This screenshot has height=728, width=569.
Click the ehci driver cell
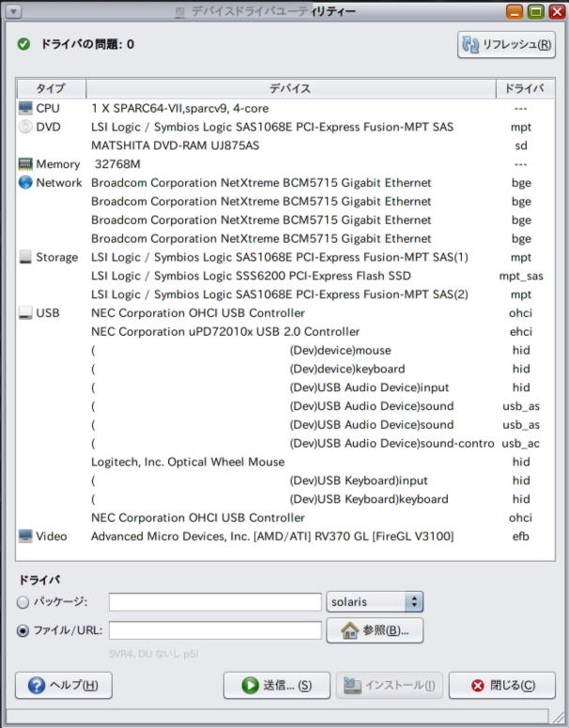click(521, 331)
